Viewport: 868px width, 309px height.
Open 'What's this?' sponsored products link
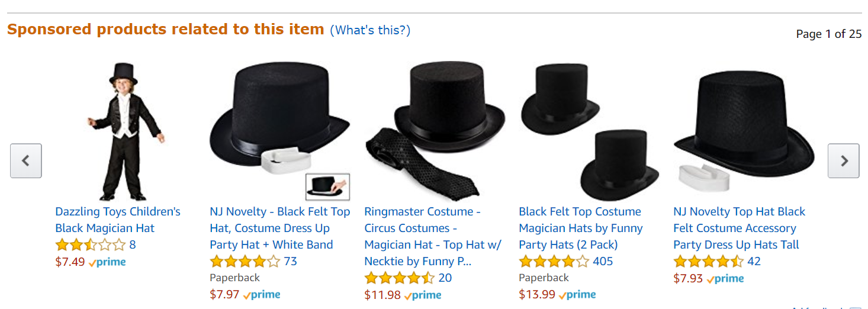tap(370, 30)
